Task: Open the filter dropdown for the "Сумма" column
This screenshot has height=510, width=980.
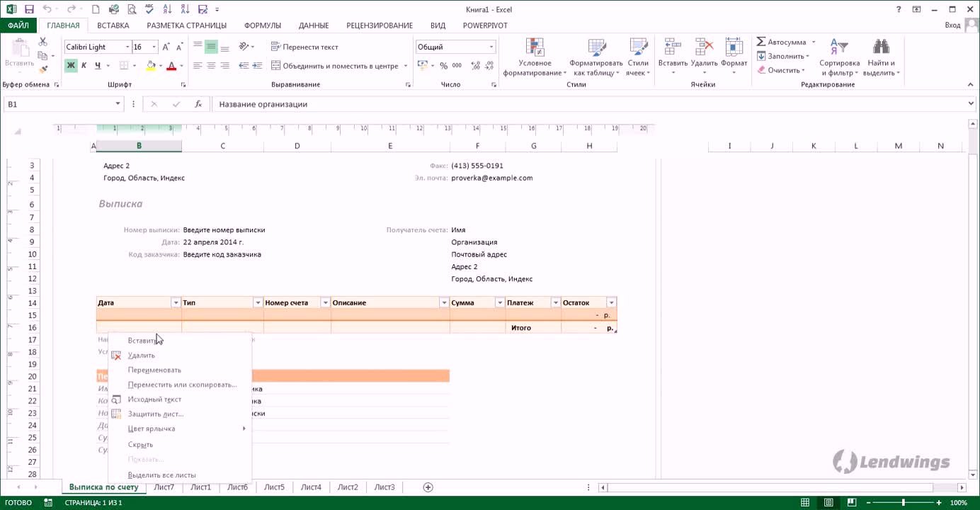Action: click(500, 303)
